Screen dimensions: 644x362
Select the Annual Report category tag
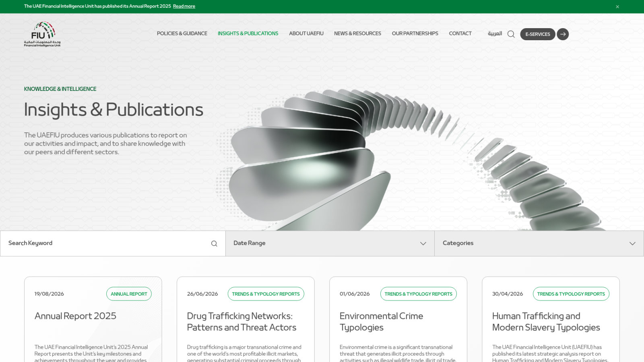pos(129,294)
